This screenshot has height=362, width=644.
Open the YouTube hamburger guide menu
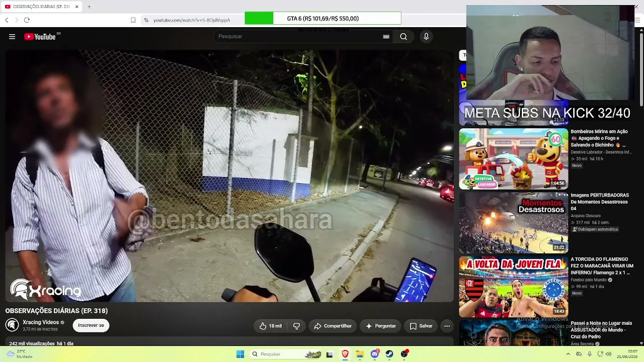coord(12,37)
